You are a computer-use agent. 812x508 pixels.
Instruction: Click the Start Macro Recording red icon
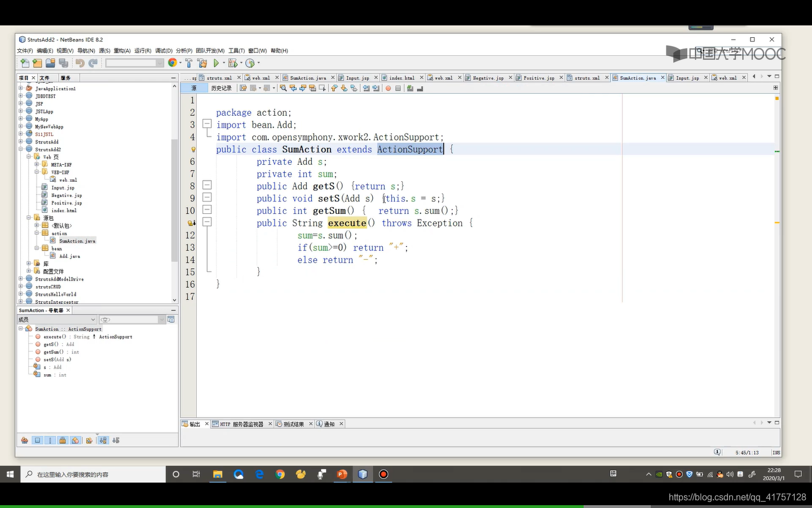[x=388, y=88]
